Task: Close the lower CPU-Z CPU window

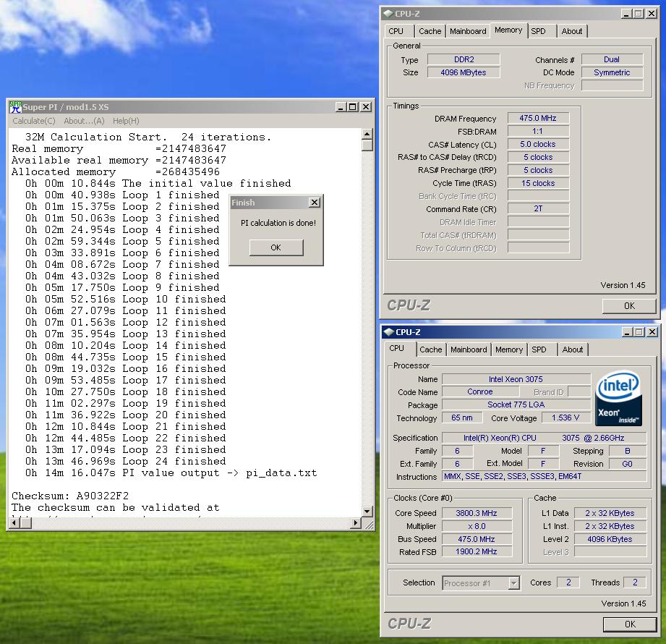Action: (x=652, y=332)
